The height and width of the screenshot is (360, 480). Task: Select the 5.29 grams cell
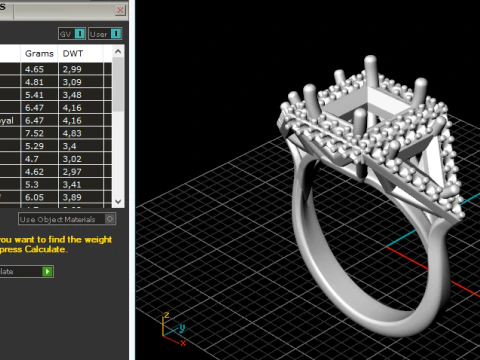tap(39, 146)
